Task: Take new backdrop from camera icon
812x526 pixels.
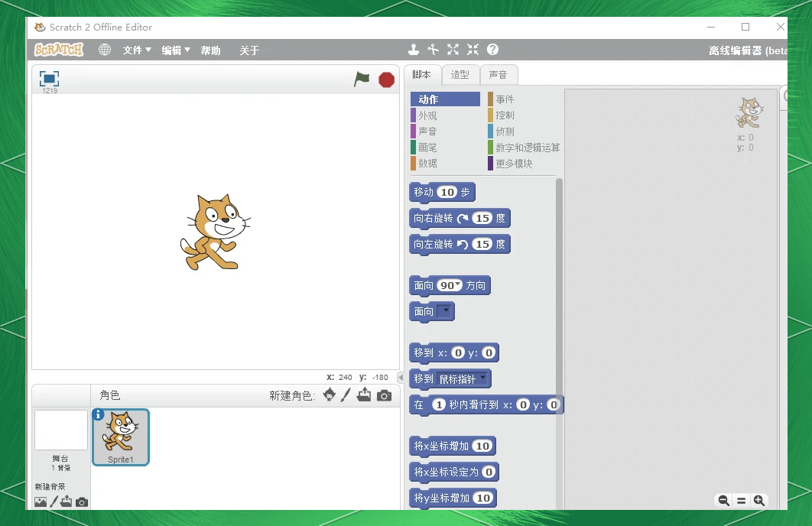Action: (82, 502)
